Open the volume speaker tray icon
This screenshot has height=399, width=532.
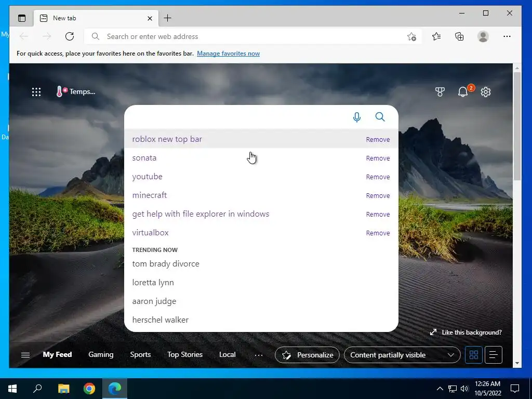pos(464,389)
